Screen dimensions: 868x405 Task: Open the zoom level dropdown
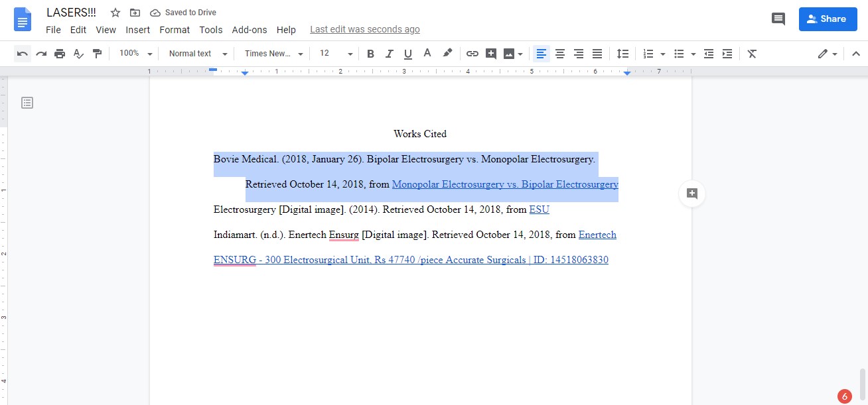click(x=135, y=54)
